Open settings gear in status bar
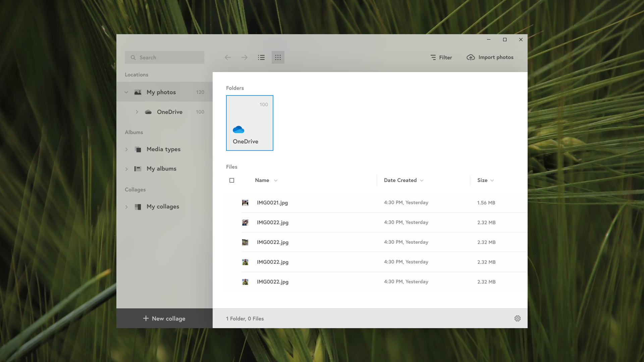644x362 pixels. (x=517, y=318)
